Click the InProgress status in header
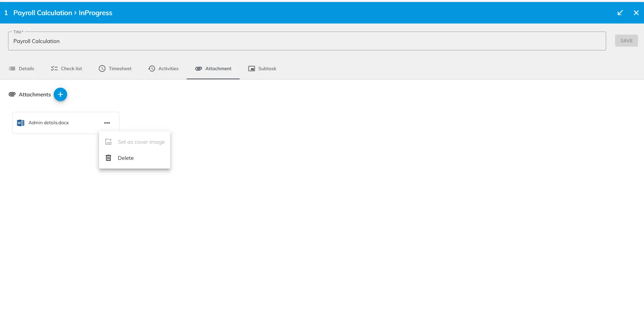The width and height of the screenshot is (644, 312). (x=96, y=13)
